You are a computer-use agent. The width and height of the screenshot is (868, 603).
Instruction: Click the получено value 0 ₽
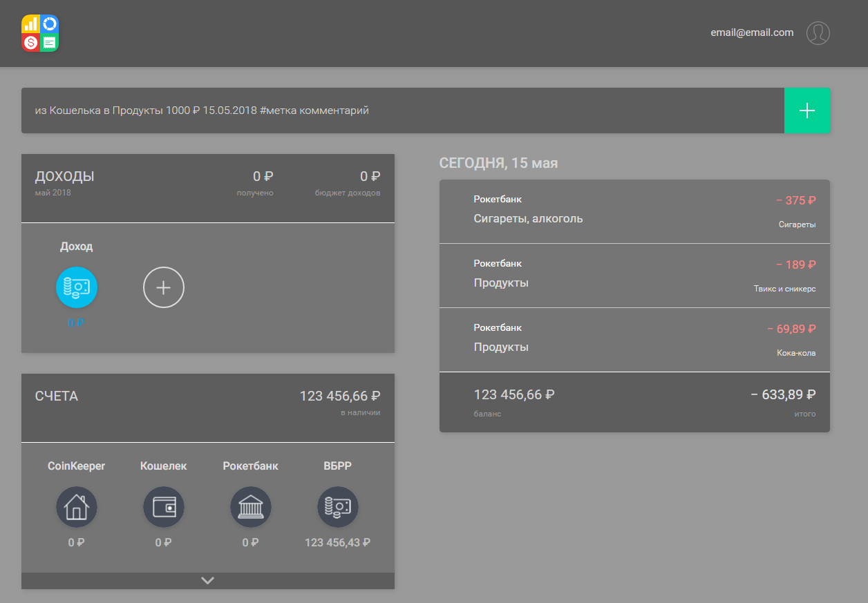263,177
